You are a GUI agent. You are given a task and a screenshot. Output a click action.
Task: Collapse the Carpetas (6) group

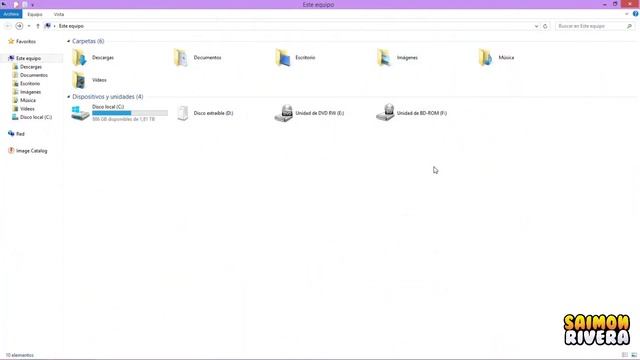pyautogui.click(x=69, y=41)
